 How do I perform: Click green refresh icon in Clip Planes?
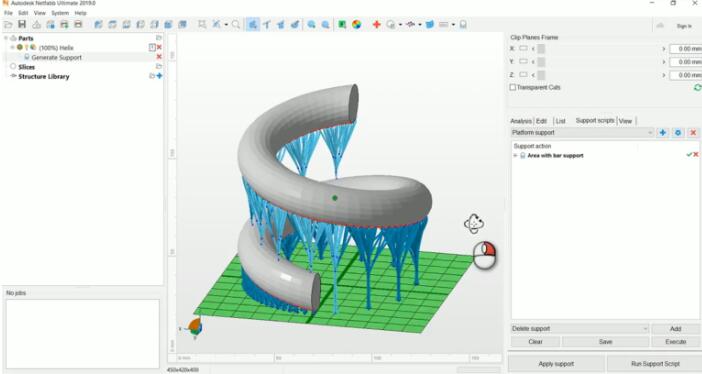697,87
